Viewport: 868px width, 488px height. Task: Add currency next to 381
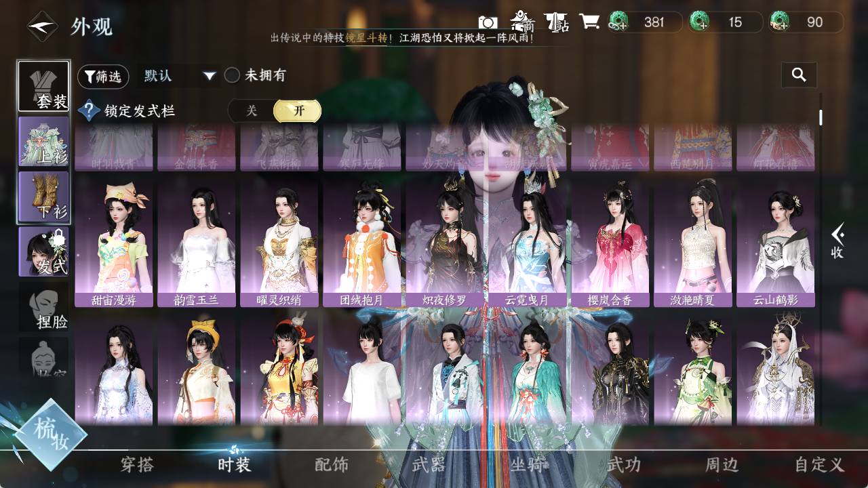[618, 22]
